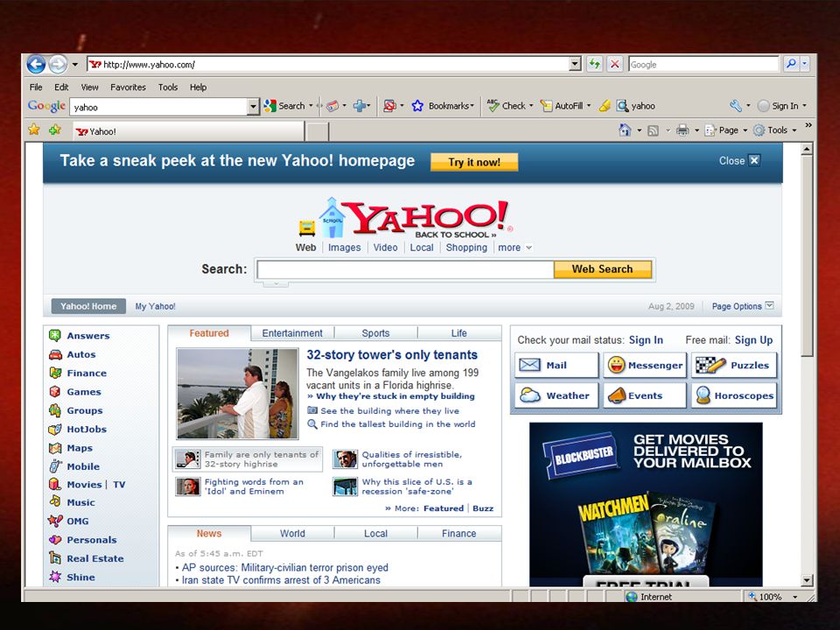The width and height of the screenshot is (840, 630).
Task: Open the Puzzles button
Action: (x=734, y=366)
